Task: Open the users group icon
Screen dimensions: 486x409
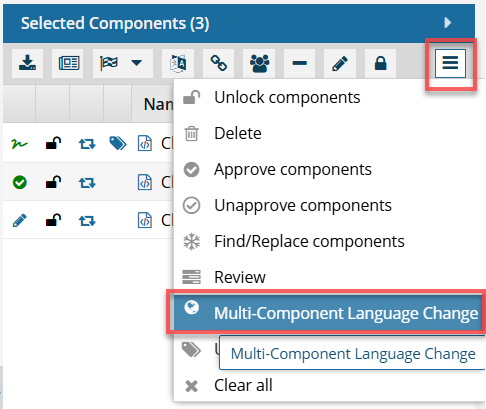Action: [x=259, y=63]
